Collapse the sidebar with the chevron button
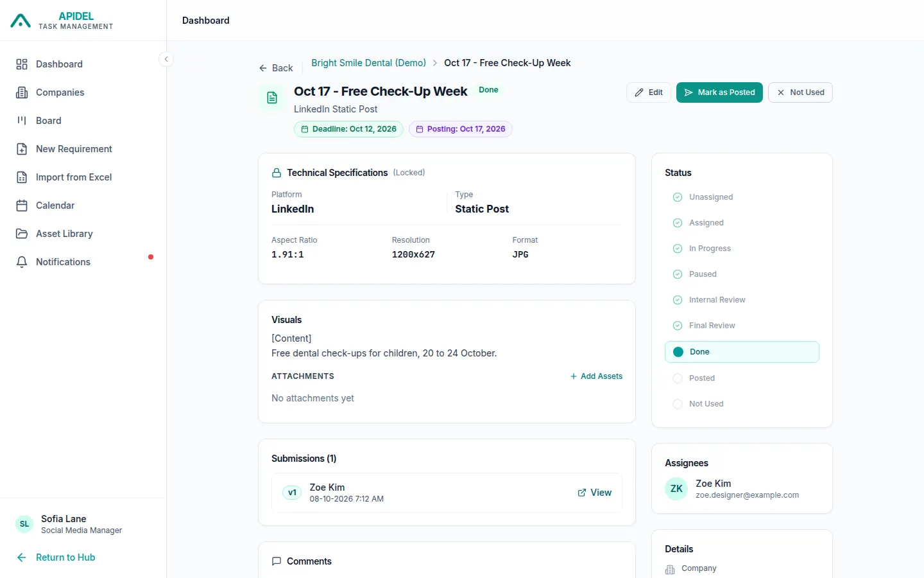This screenshot has height=578, width=924. (x=166, y=59)
